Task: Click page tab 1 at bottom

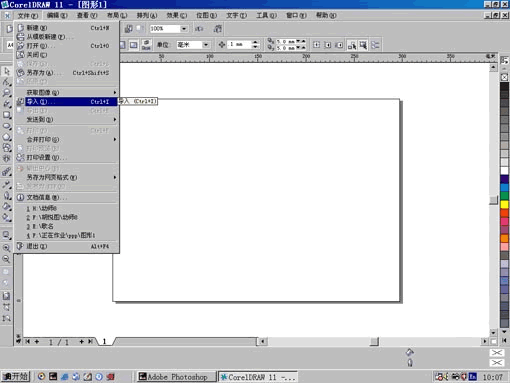Action: click(104, 341)
